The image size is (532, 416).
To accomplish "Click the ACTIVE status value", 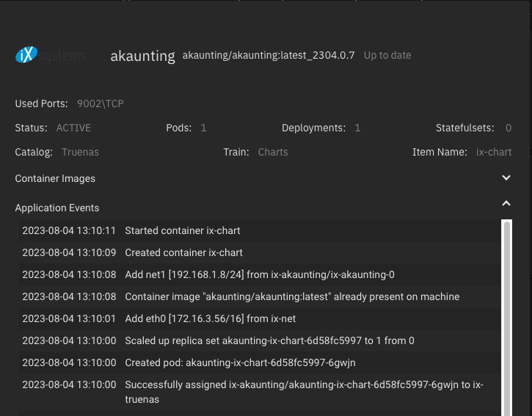I will (73, 128).
